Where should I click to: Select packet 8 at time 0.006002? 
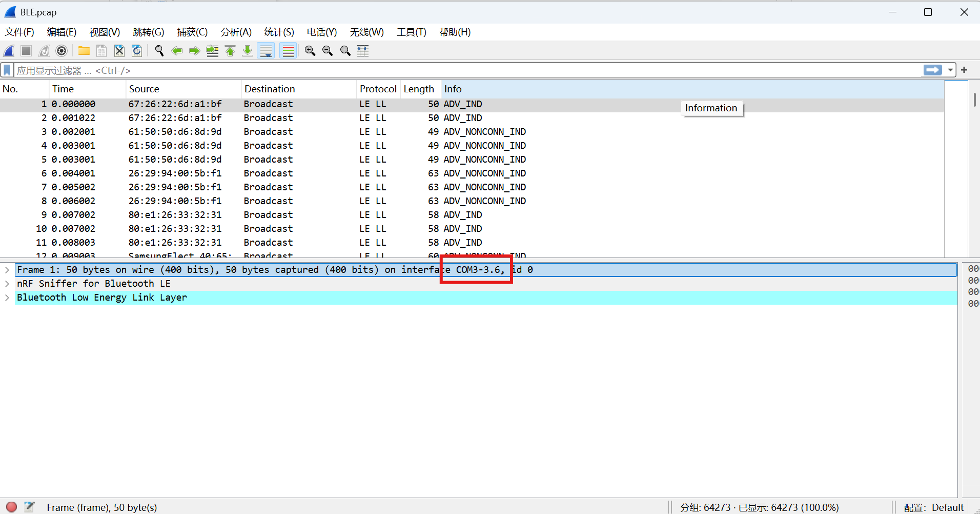pos(472,201)
